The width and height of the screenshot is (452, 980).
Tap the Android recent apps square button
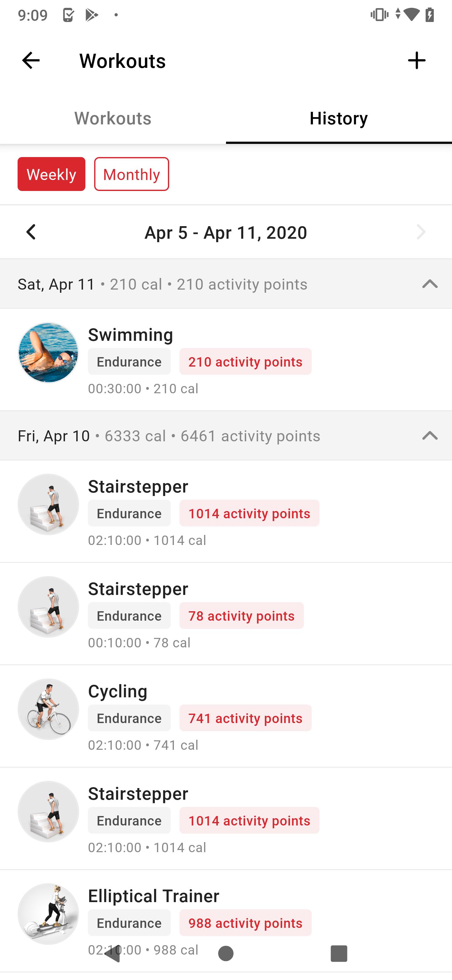click(339, 953)
